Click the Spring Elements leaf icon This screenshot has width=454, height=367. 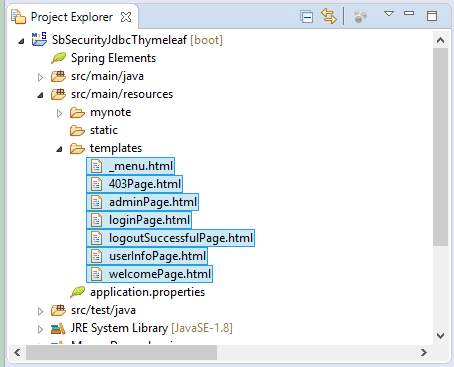point(59,58)
